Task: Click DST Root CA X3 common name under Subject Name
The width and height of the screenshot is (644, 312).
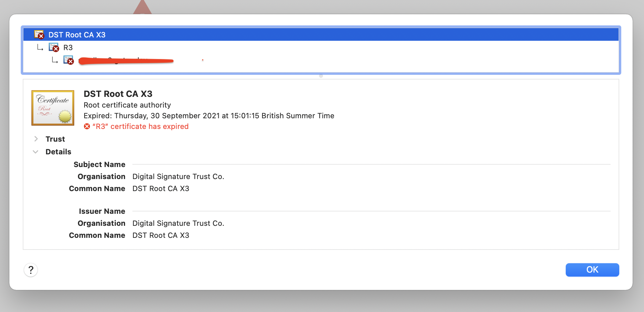Action: coord(161,188)
